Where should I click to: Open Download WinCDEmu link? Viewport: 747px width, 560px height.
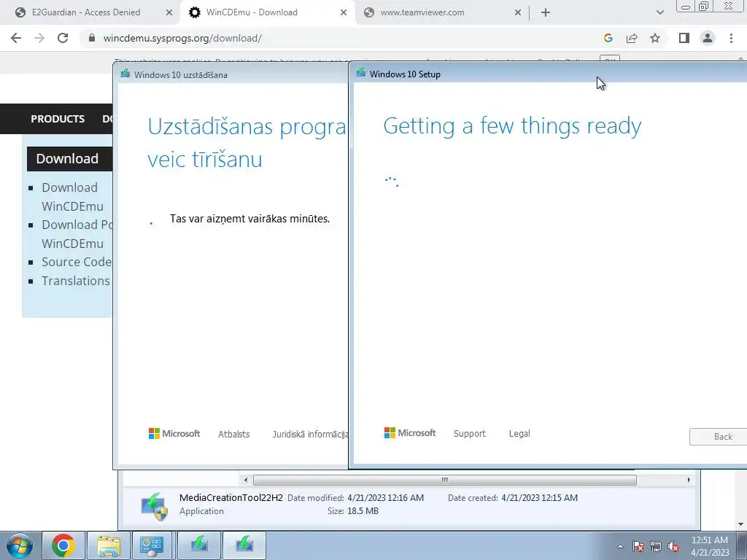[71, 197]
